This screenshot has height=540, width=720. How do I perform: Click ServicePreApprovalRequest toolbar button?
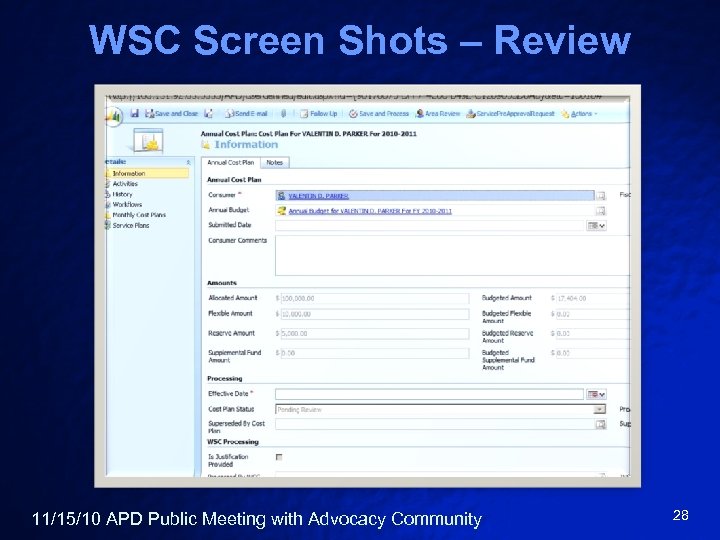coord(510,113)
